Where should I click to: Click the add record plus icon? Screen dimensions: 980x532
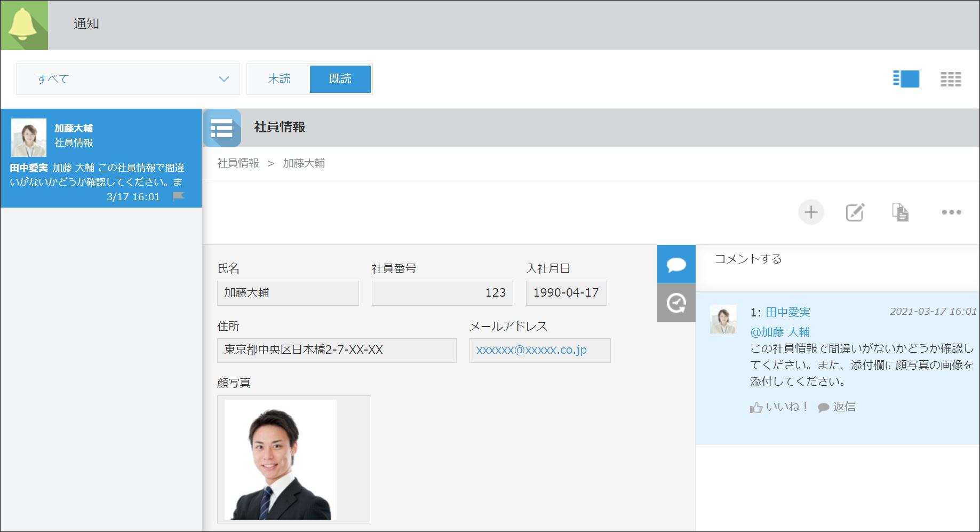click(811, 212)
